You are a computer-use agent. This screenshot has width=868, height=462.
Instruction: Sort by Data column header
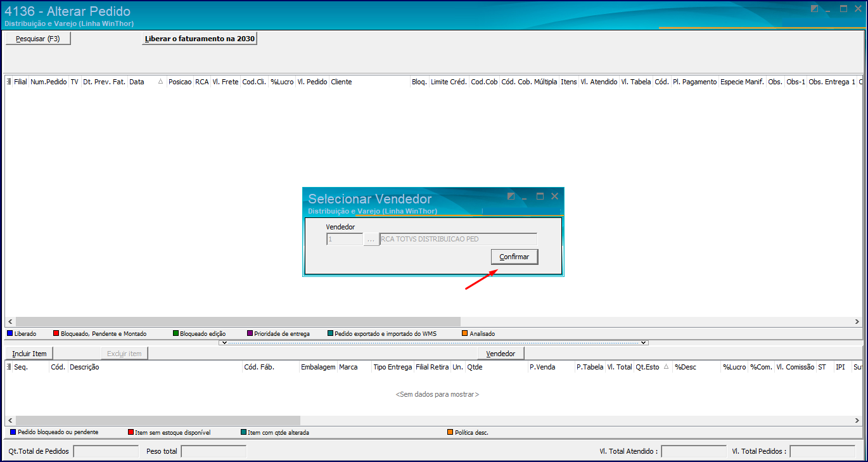point(147,82)
